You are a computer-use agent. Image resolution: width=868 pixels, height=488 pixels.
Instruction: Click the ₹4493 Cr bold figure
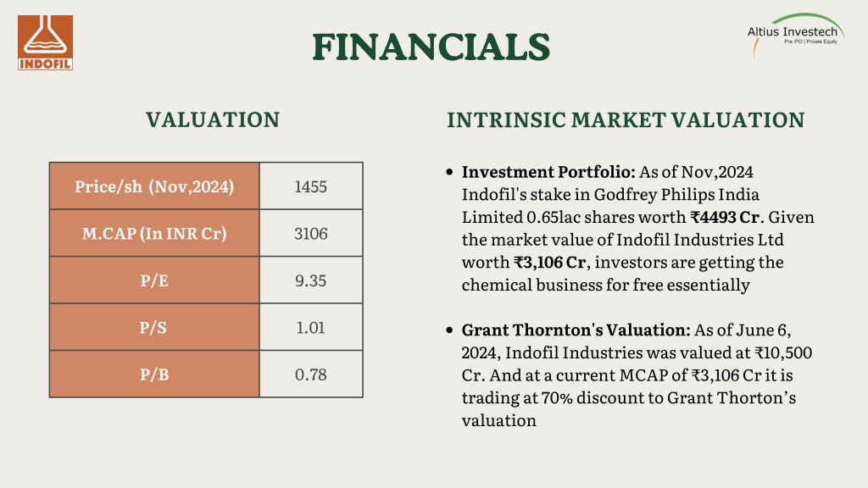[725, 218]
